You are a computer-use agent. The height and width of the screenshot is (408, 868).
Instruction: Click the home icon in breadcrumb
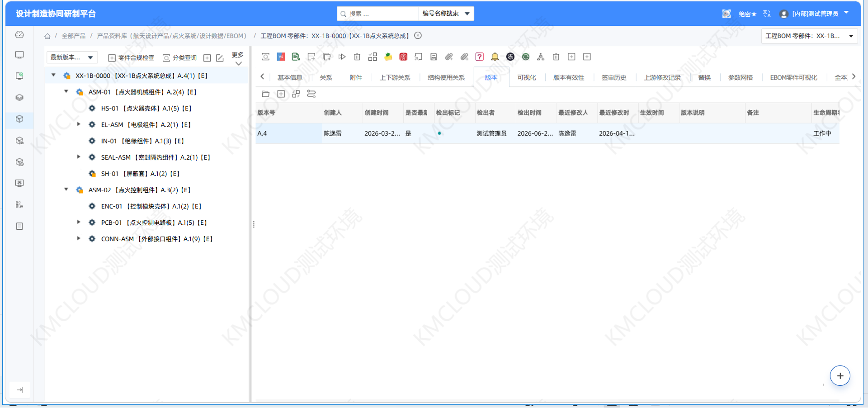47,36
